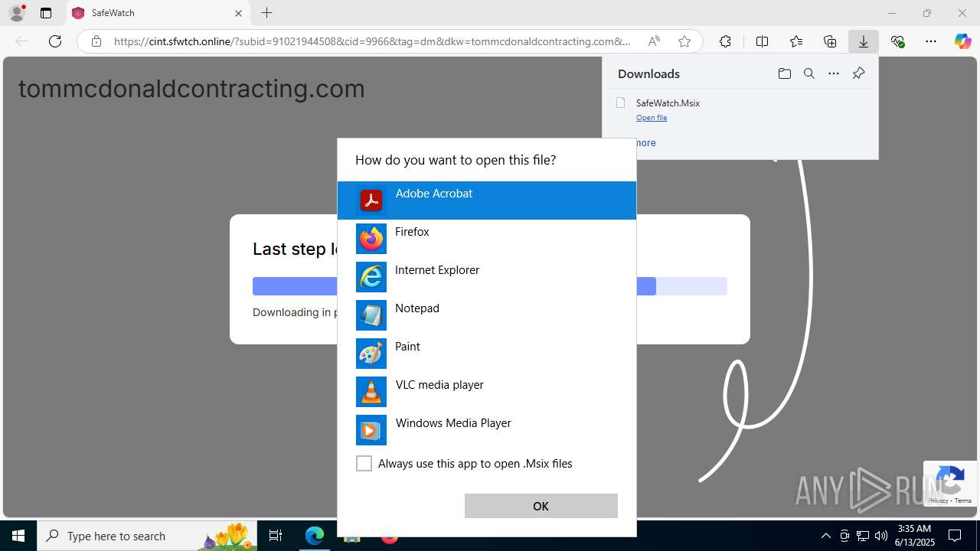Choose Firefox to open the file
This screenshot has width=980, height=551.
(x=487, y=239)
